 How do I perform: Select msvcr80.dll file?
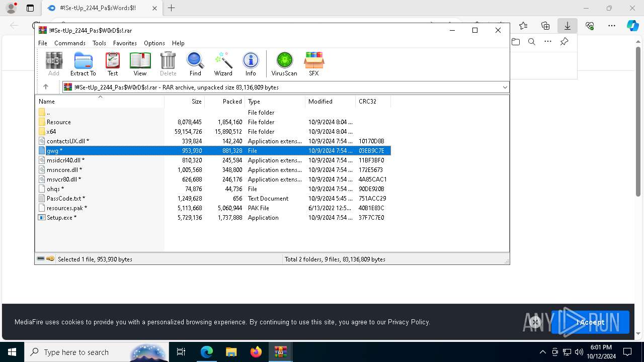[214, 179]
